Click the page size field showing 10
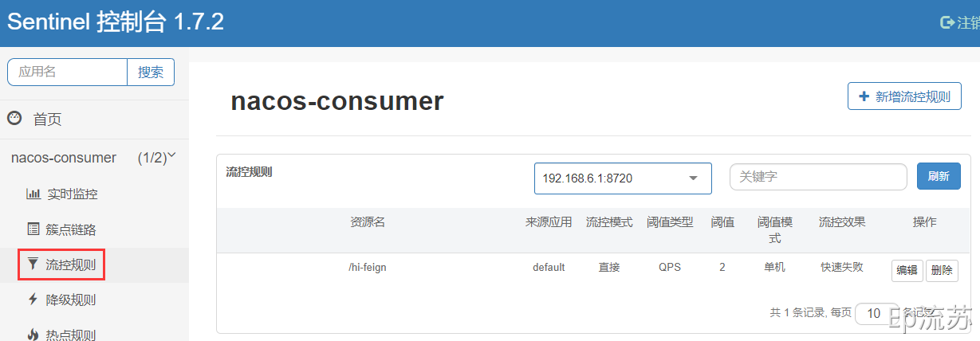 pos(875,313)
